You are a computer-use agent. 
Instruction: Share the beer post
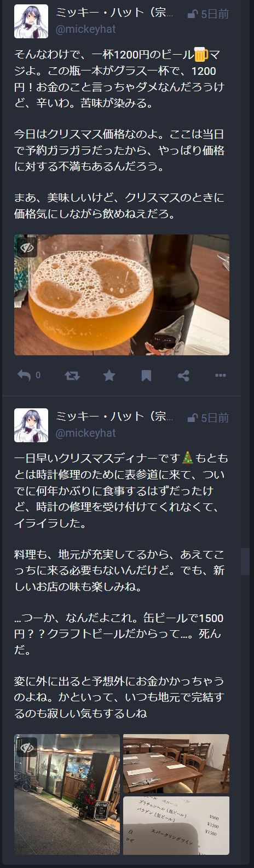[184, 376]
